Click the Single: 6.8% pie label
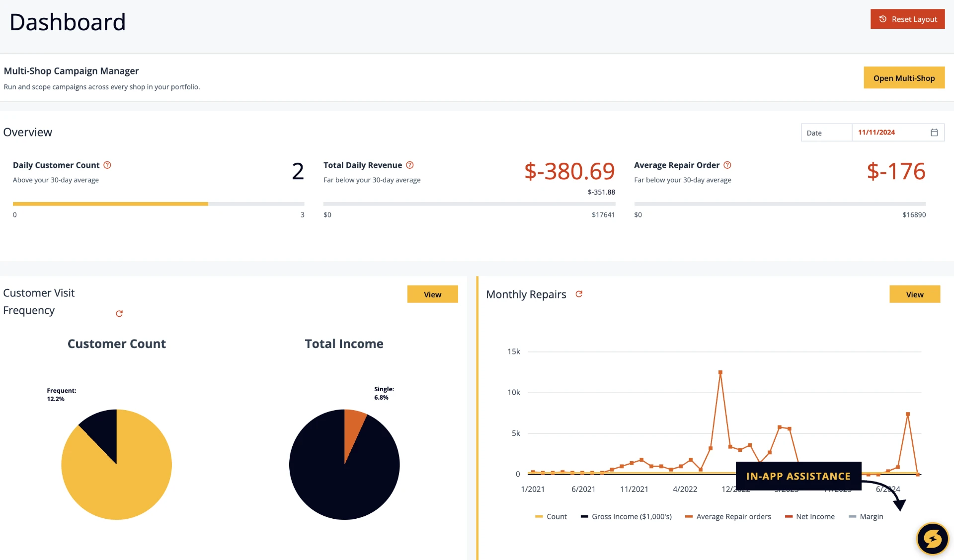Image resolution: width=954 pixels, height=560 pixels. (x=384, y=393)
